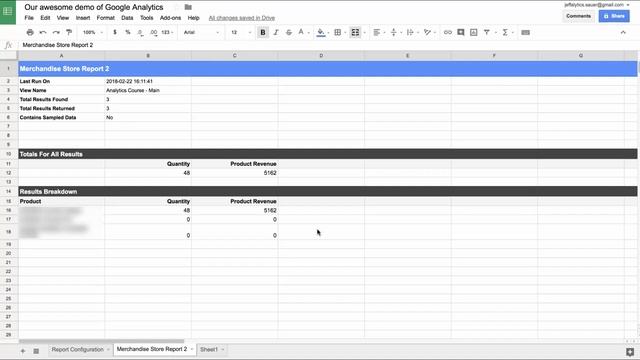Format as currency with dollar icon

coord(115,32)
